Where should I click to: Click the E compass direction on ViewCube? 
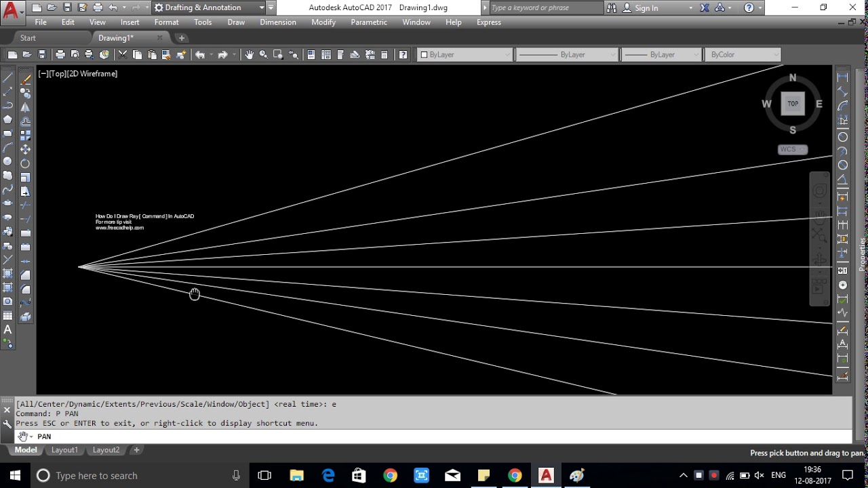(819, 104)
